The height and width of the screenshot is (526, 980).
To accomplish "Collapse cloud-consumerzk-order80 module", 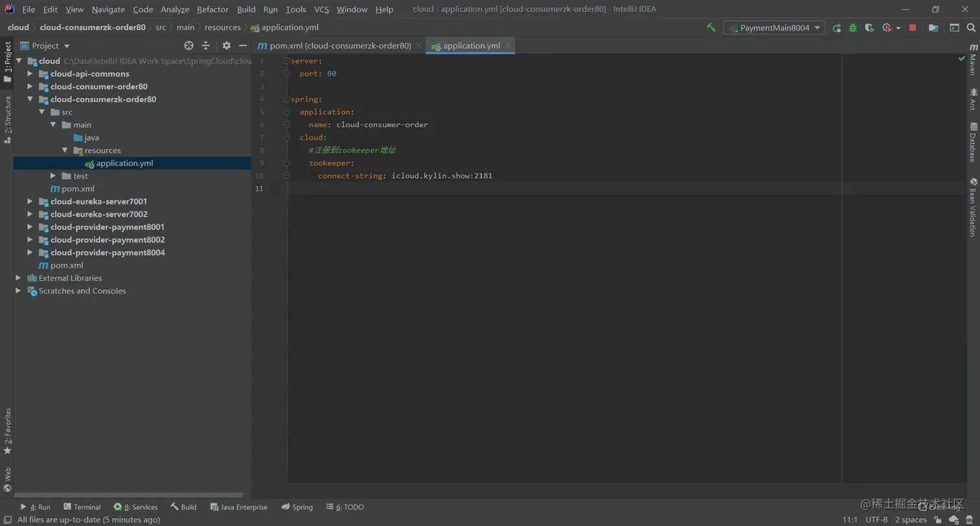I will (x=30, y=99).
